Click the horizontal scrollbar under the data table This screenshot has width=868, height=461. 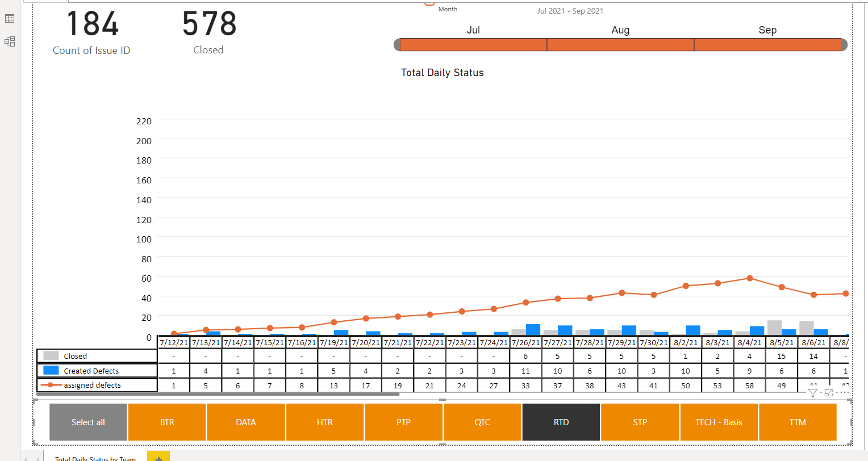[x=218, y=393]
